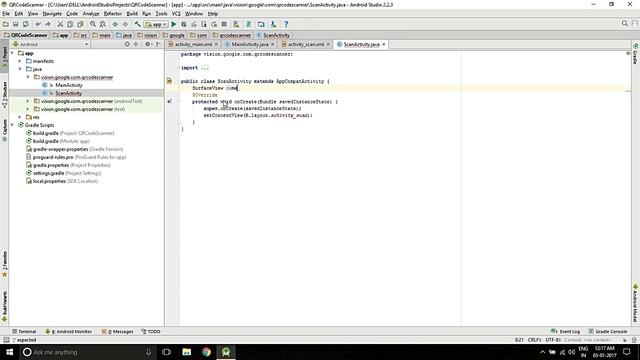Expand the manifests folder
This screenshot has height=360, width=640.
pos(20,61)
